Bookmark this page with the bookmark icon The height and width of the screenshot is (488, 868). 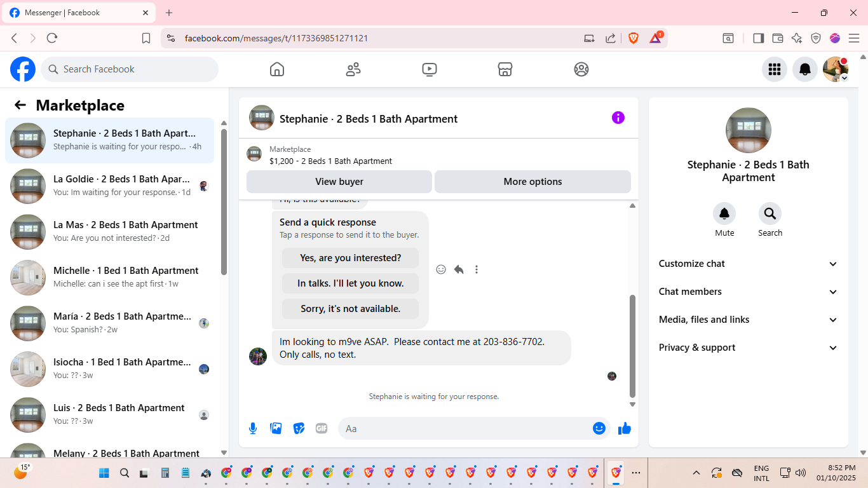point(146,38)
